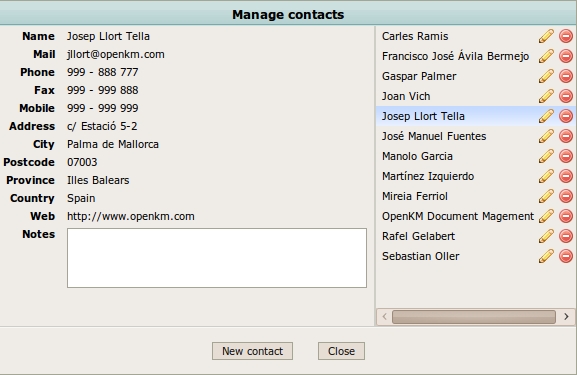The image size is (577, 375).
Task: Delete the Mireia Ferriol contact
Action: tap(566, 196)
